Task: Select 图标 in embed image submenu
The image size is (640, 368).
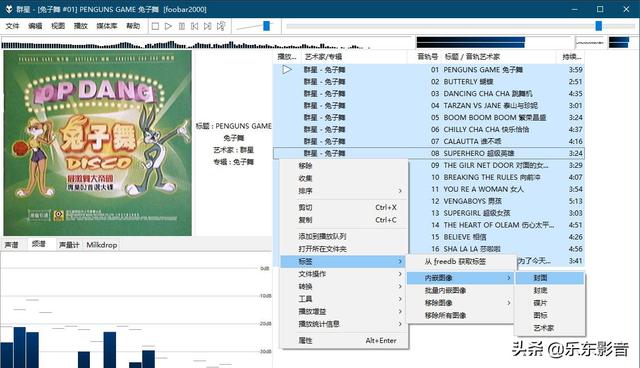Action: pyautogui.click(x=550, y=315)
